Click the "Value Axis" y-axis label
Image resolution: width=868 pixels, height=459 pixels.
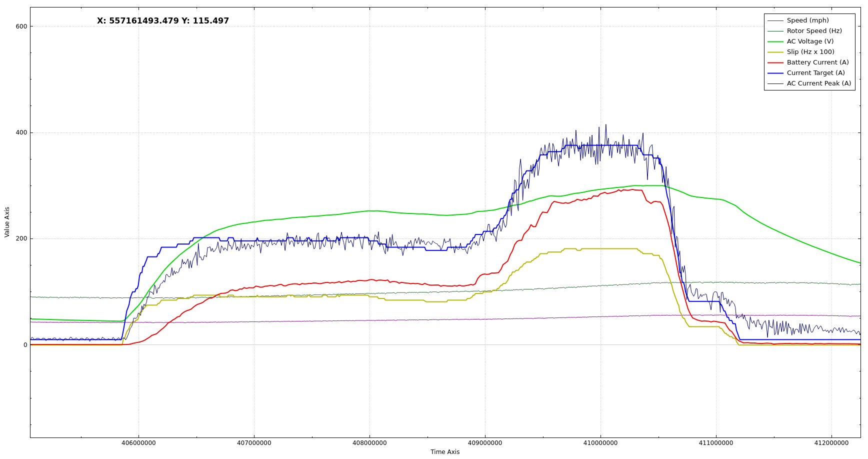point(7,222)
